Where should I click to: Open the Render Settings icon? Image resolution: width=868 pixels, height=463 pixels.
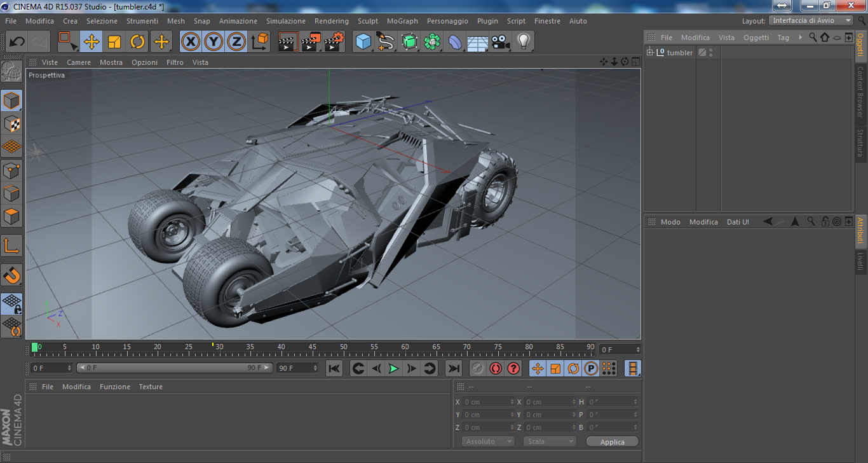334,42
